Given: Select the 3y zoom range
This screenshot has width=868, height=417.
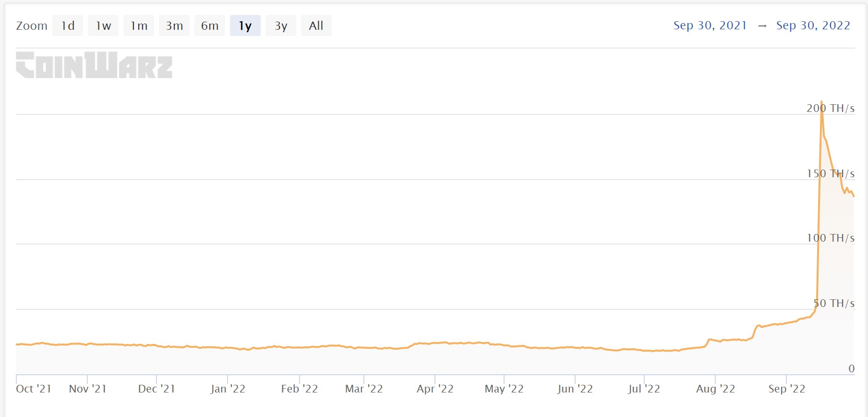Looking at the screenshot, I should [x=281, y=25].
